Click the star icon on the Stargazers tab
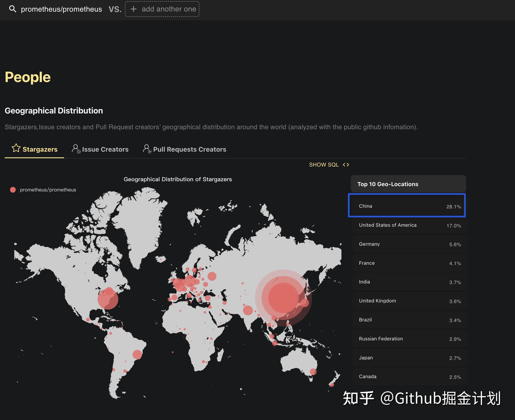Image resolution: width=515 pixels, height=420 pixels. [16, 149]
